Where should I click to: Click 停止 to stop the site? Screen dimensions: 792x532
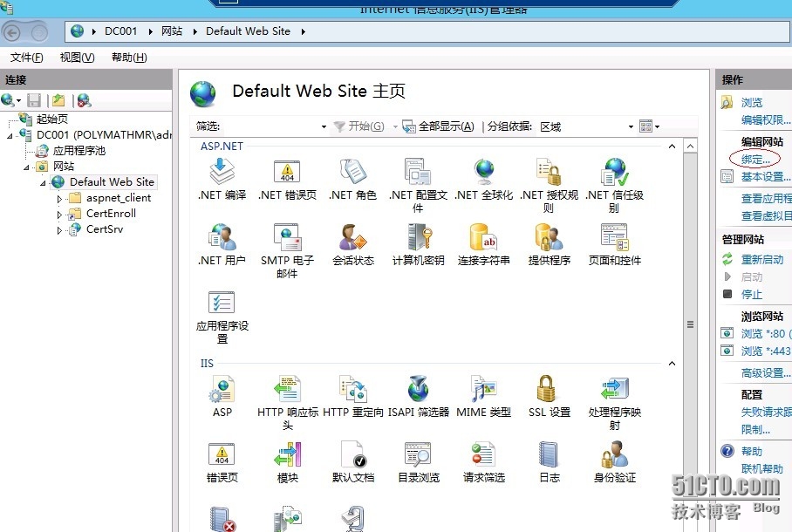coord(752,295)
